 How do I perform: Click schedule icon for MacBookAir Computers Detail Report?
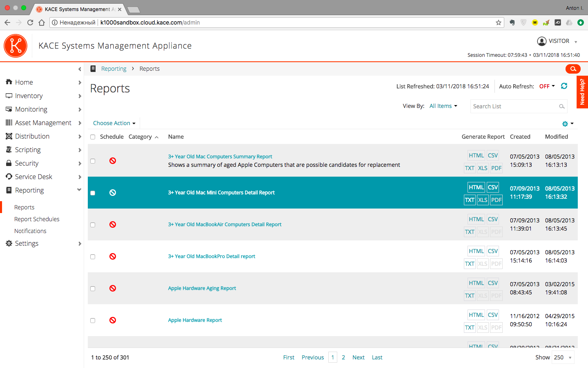tap(113, 224)
